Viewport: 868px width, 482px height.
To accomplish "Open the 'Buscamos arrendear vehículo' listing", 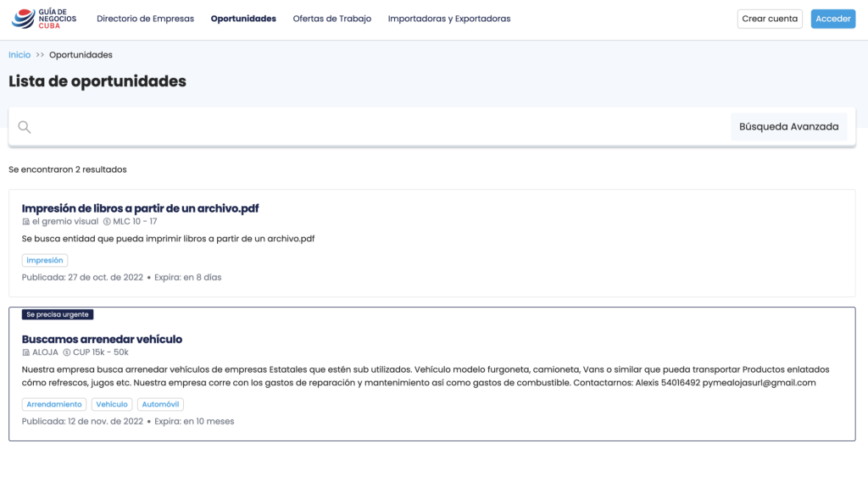I will [102, 339].
